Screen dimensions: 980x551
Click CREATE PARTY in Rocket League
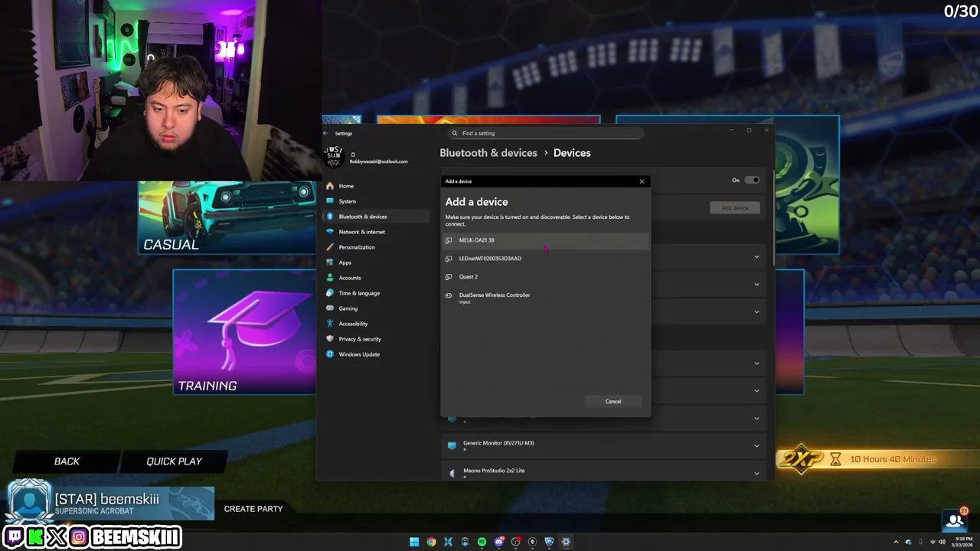[253, 509]
